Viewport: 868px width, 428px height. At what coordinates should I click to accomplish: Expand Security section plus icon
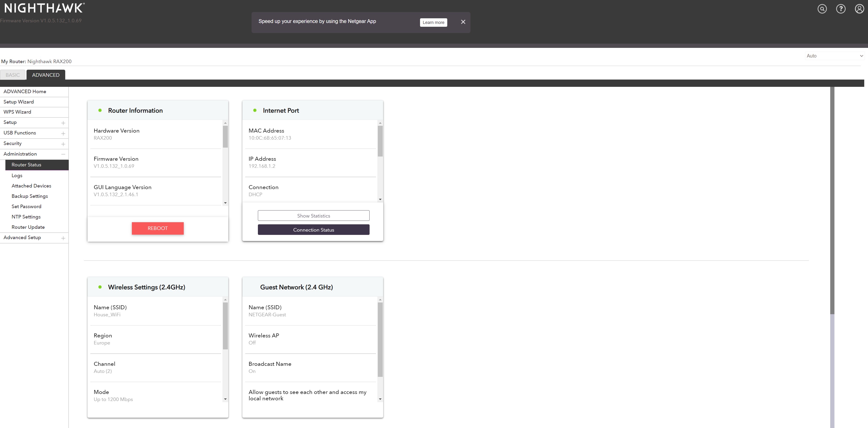(63, 144)
